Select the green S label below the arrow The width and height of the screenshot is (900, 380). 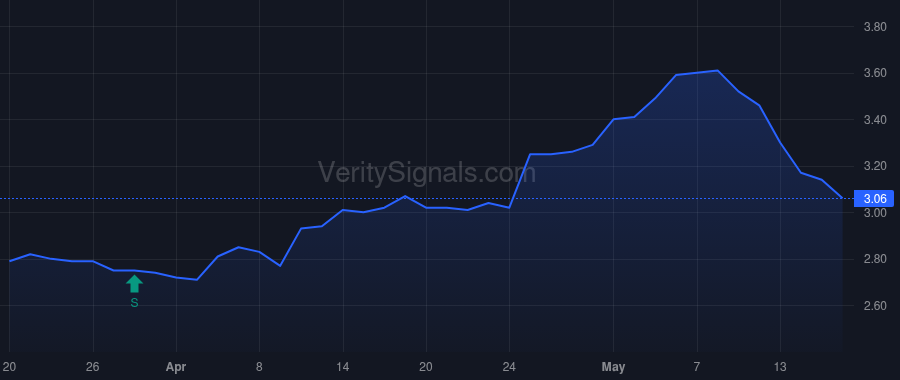(134, 303)
